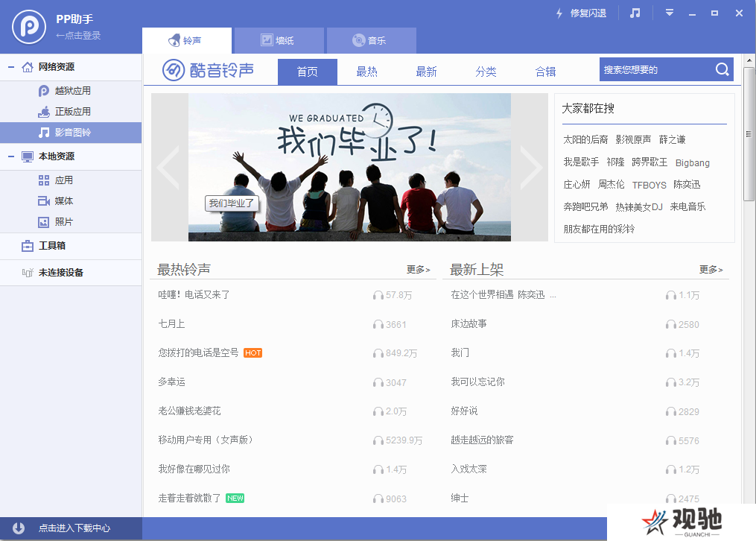This screenshot has height=541, width=756.
Task: Click 更多 next to 最新上架
Action: (711, 270)
